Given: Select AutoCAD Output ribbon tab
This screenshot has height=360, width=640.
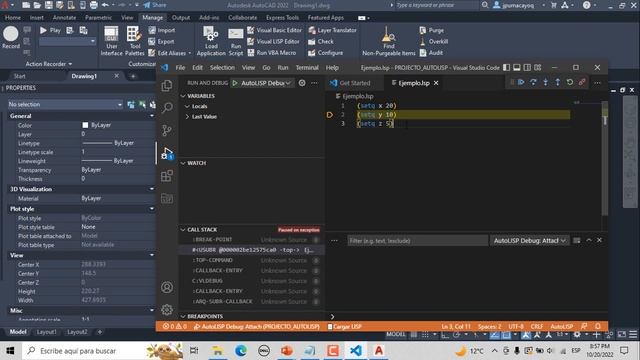Looking at the screenshot, I should 181,18.
